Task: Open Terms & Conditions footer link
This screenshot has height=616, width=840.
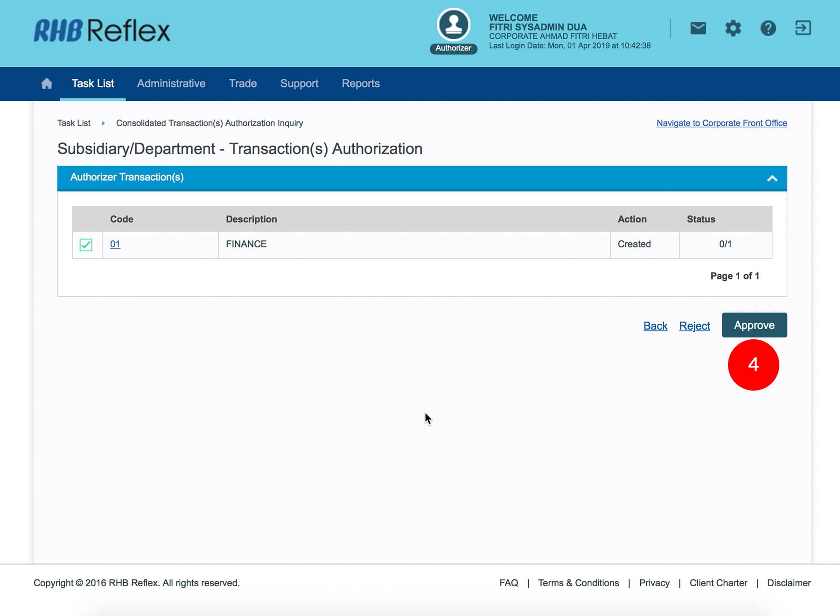Action: click(x=578, y=583)
